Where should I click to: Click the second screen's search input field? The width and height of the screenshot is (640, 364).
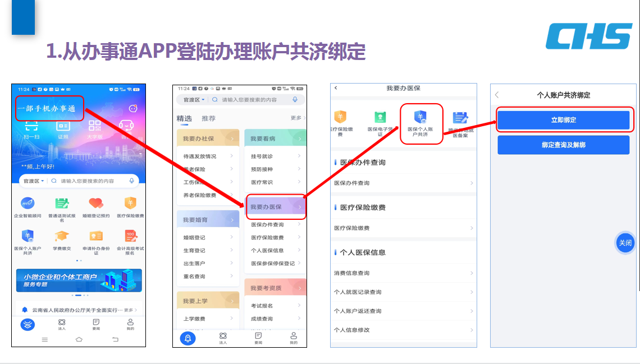250,99
